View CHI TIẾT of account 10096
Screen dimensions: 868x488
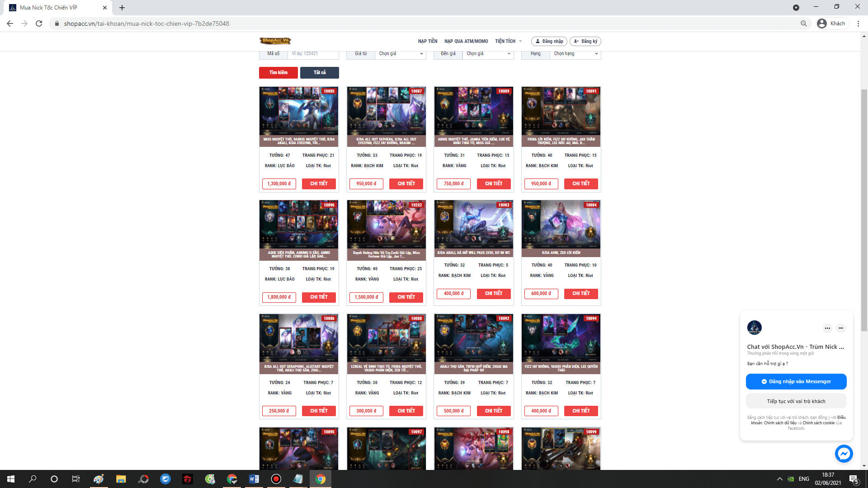tap(319, 297)
